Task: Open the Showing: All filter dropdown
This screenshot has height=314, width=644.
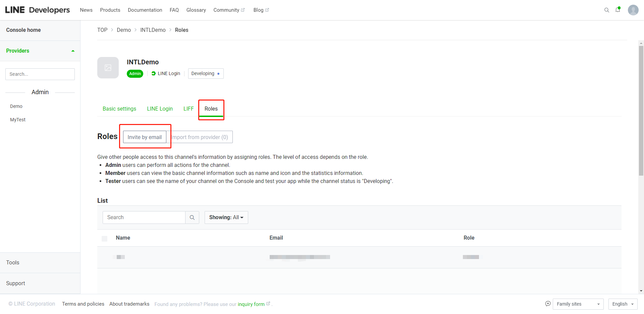Action: (226, 217)
